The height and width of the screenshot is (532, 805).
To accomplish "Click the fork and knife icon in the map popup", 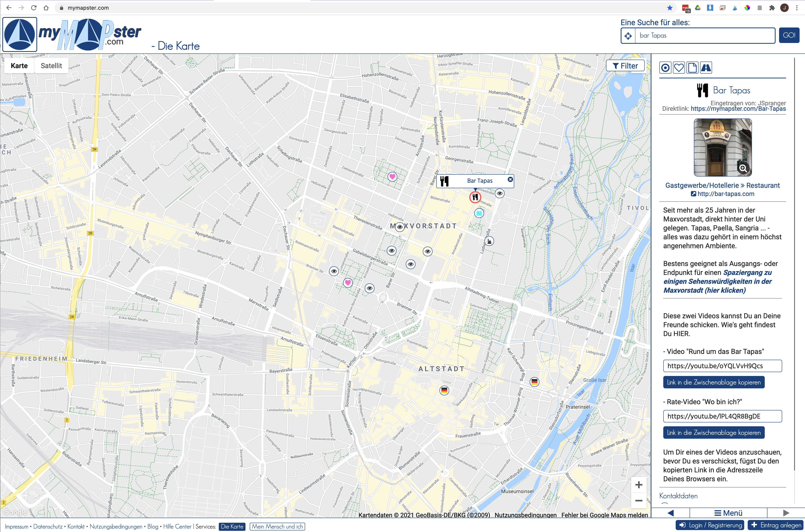I will [444, 181].
